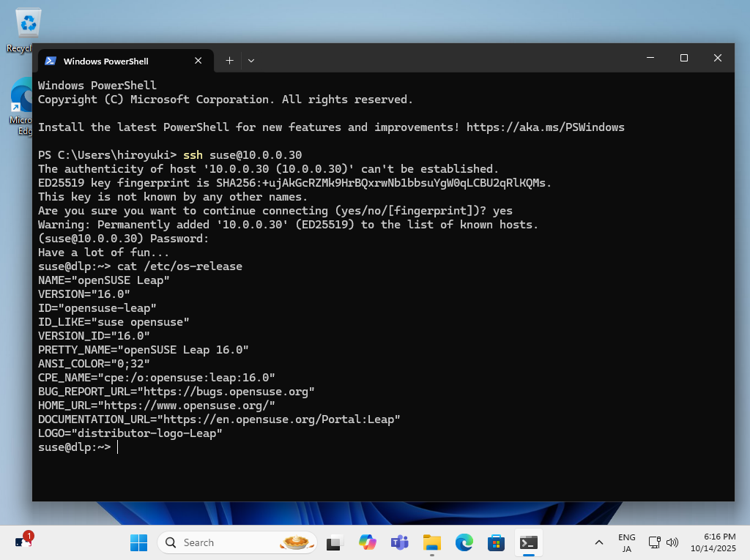The width and height of the screenshot is (750, 560).
Task: Close the Windows PowerShell tab
Action: tap(198, 61)
